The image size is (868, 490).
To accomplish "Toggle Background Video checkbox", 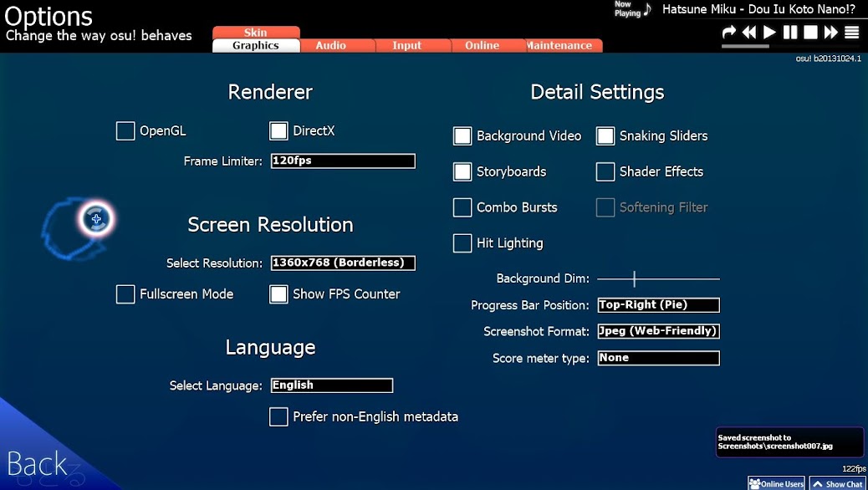I will [462, 136].
